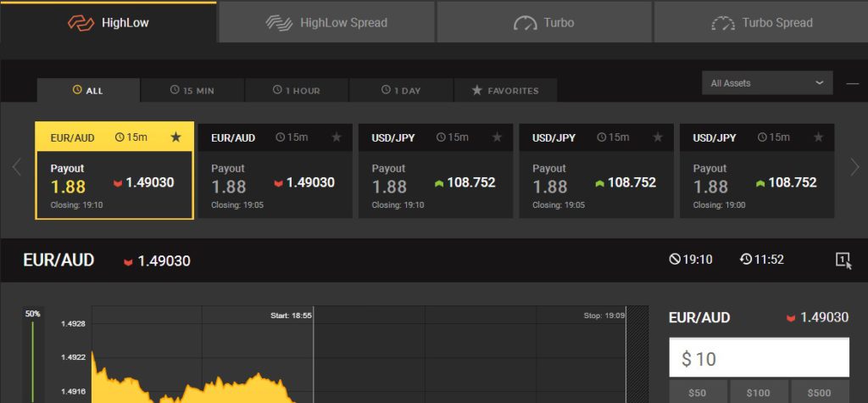
Task: Go to next asset cards
Action: click(x=854, y=167)
